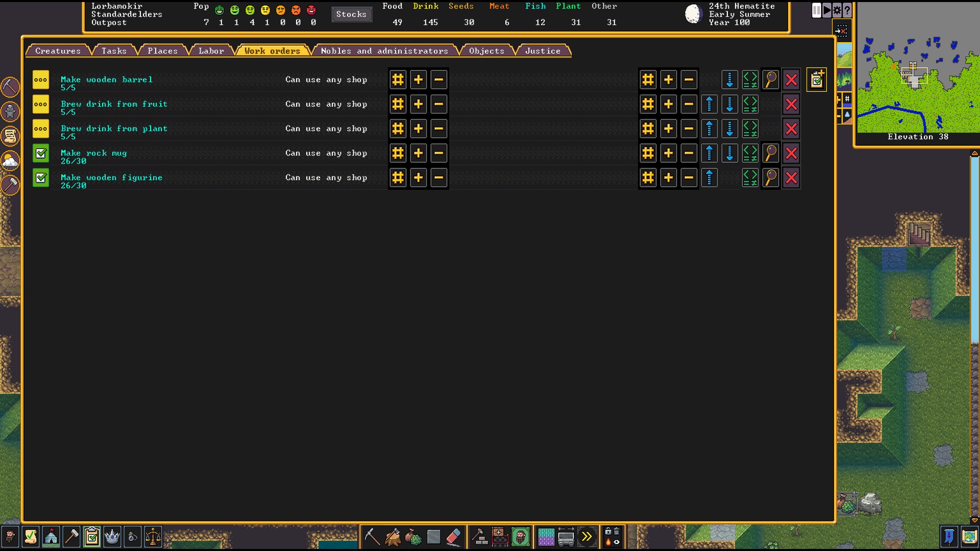The height and width of the screenshot is (551, 980).
Task: Switch to the Creatures tab
Action: pyautogui.click(x=58, y=51)
